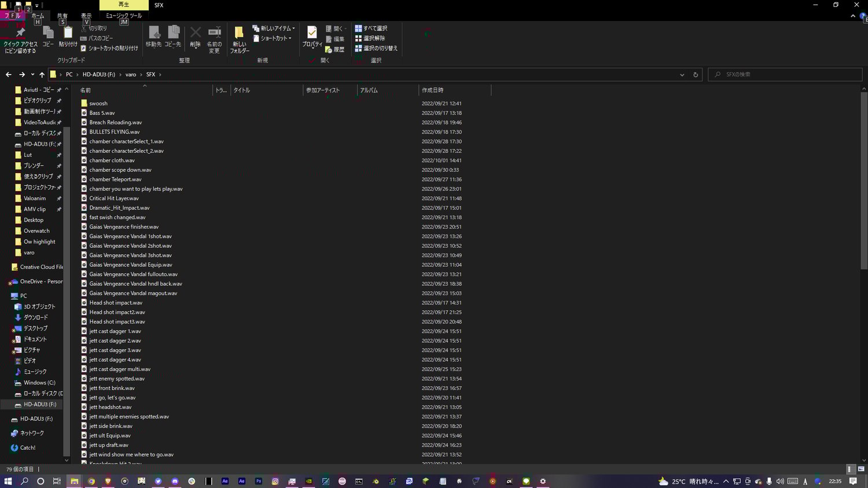Click the SFXの検索 search box
Viewport: 868px width, 488px height.
(785, 75)
